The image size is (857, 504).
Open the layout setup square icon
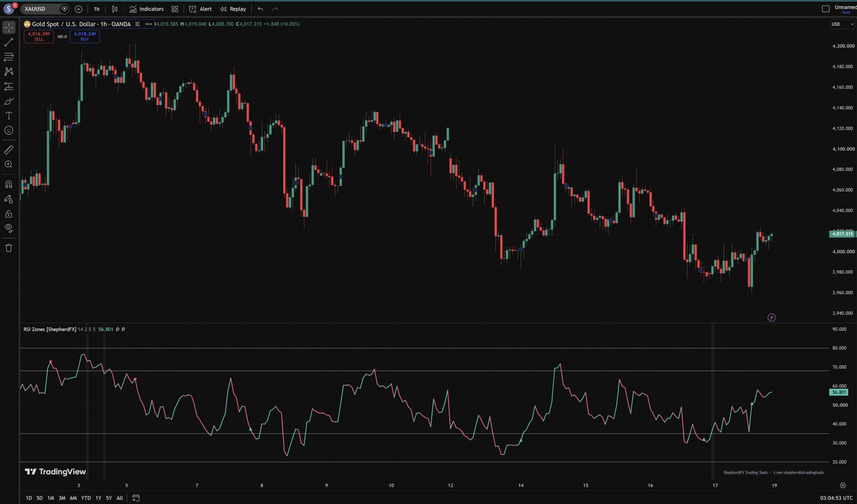click(x=826, y=9)
